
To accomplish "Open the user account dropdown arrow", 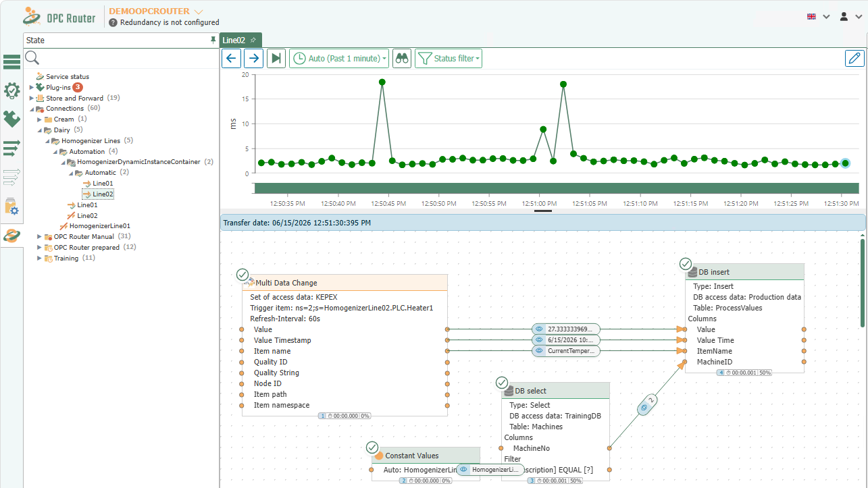I will click(x=859, y=17).
